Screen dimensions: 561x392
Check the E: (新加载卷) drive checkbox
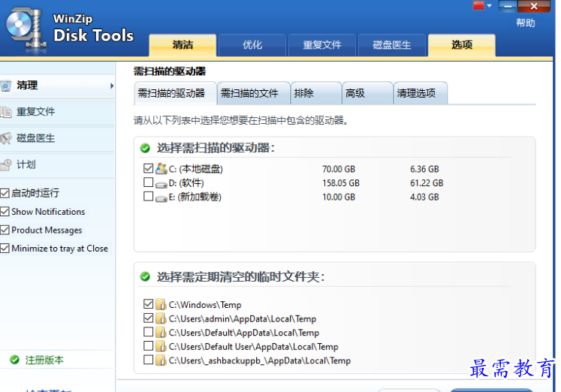148,196
